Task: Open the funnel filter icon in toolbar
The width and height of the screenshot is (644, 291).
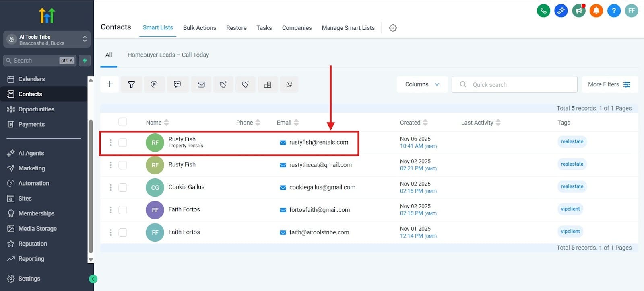Action: (131, 84)
